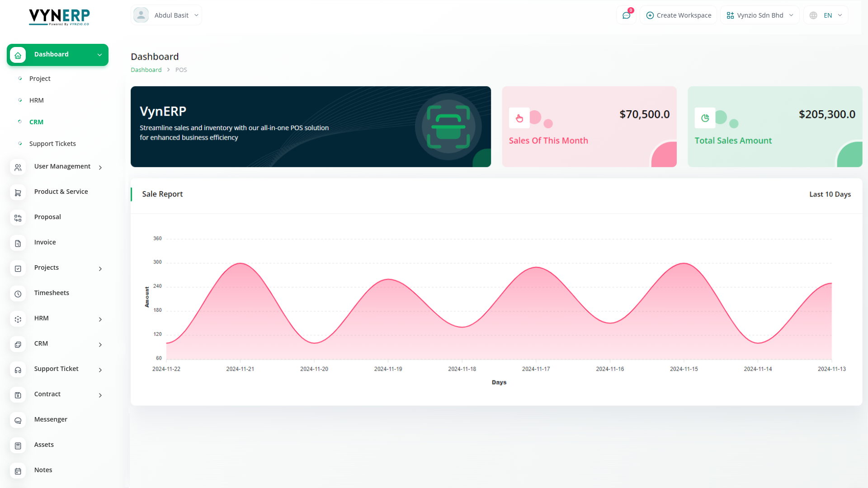Open the Vynzio Sdn Bhd workspace dropdown
Image resolution: width=868 pixels, height=488 pixels.
(x=759, y=15)
